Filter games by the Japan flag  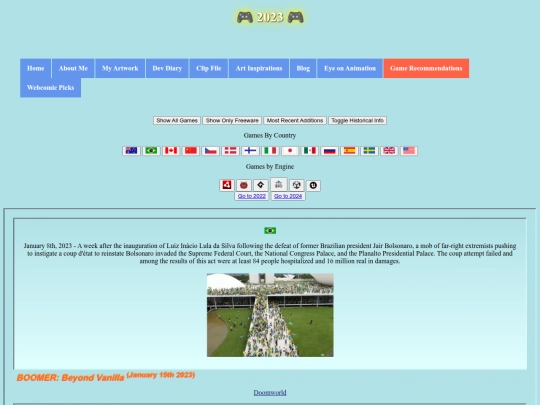pyautogui.click(x=290, y=151)
